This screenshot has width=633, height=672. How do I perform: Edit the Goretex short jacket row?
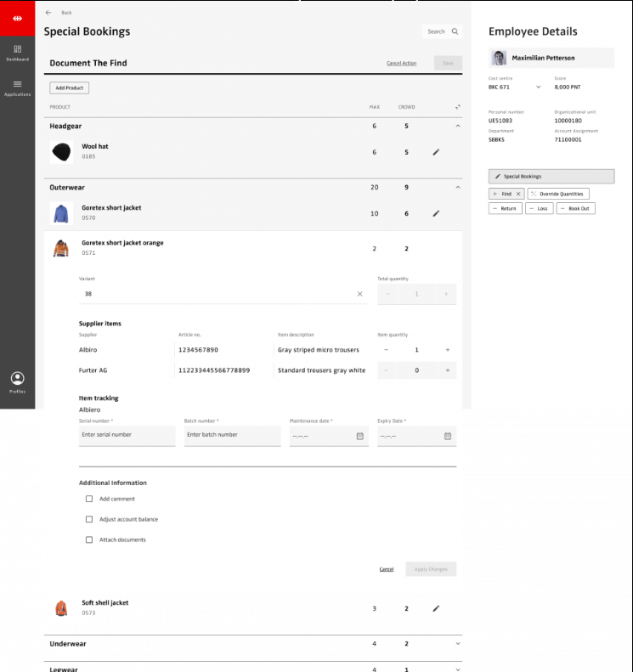436,213
